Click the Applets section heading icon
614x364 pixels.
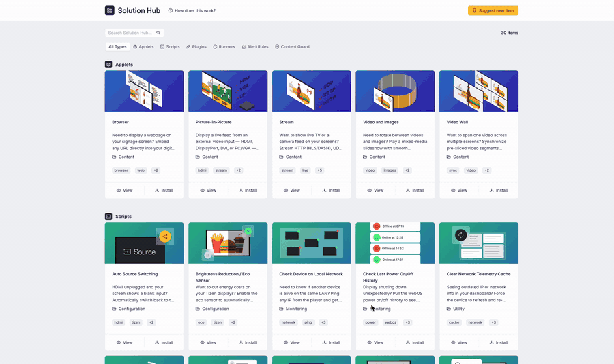[108, 65]
